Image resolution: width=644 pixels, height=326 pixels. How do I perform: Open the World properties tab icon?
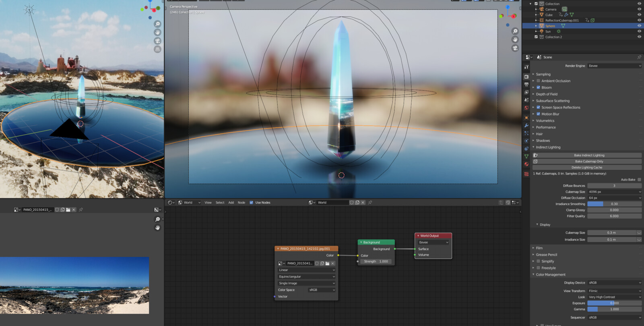coord(526,108)
